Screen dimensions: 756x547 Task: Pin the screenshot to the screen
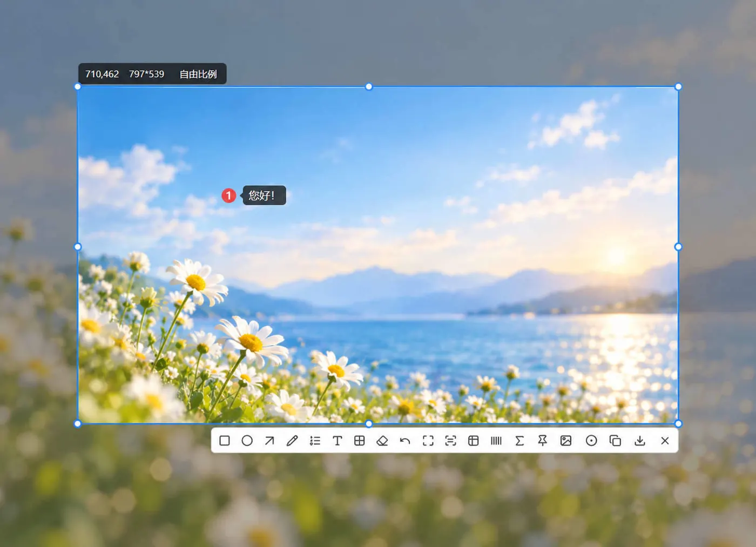pos(543,441)
